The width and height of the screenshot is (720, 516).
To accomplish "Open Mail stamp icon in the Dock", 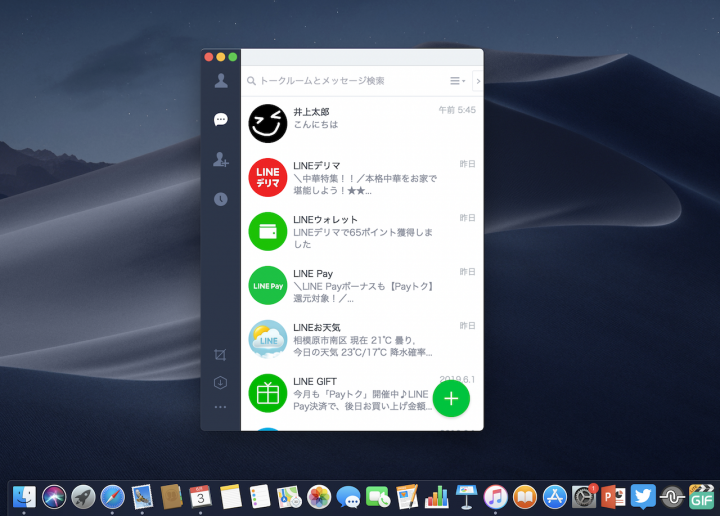I will point(142,497).
